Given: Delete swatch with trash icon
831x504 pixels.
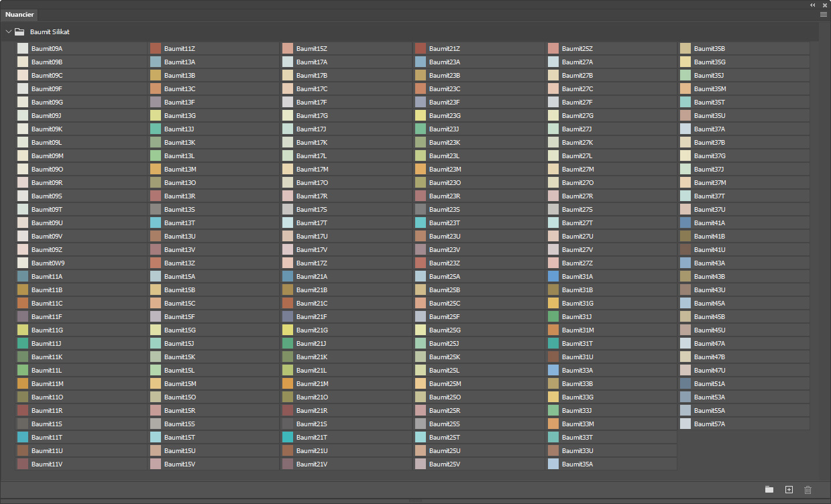Looking at the screenshot, I should coord(808,490).
